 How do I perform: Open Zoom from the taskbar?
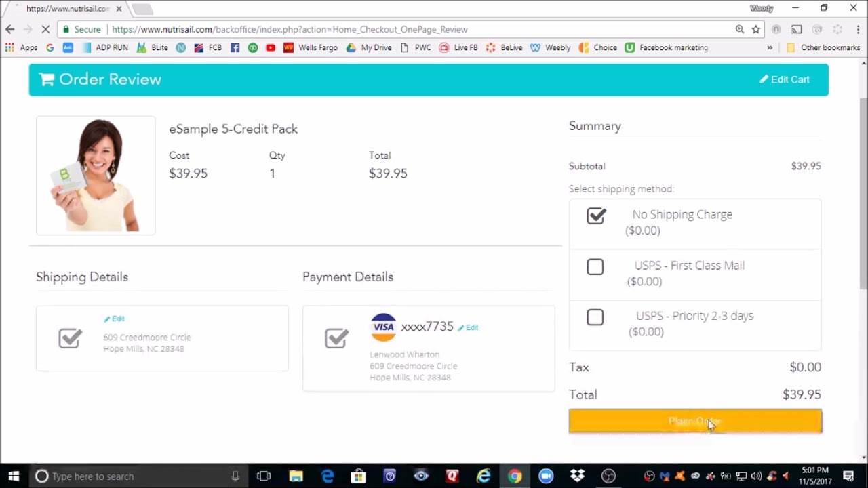[x=546, y=476]
